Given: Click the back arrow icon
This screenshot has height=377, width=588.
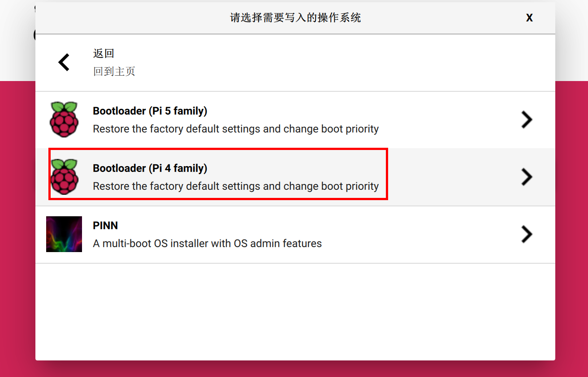Looking at the screenshot, I should [64, 62].
